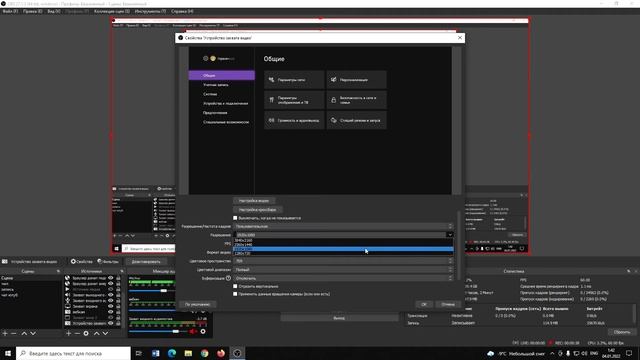Move scene down in Scenes panel

tap(33, 333)
